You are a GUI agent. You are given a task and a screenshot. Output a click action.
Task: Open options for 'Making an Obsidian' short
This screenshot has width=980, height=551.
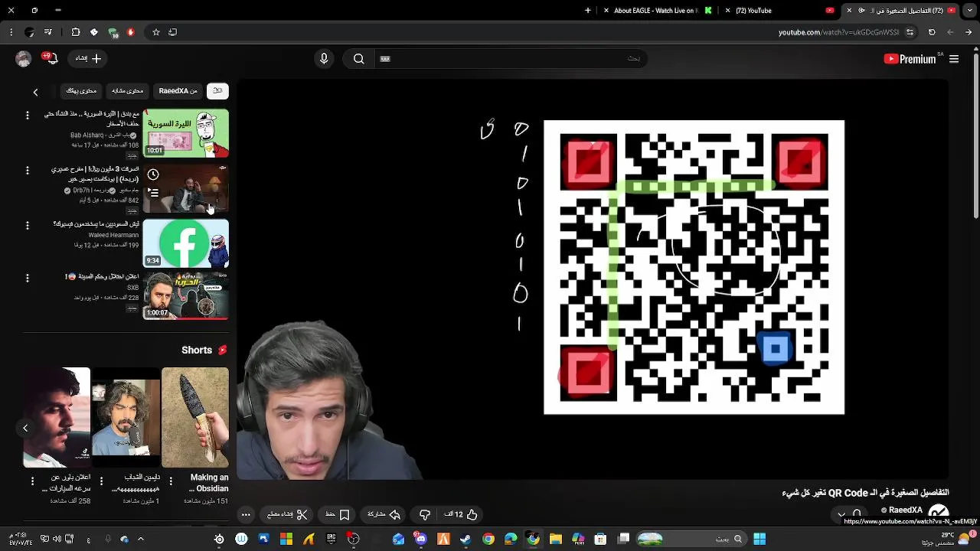pos(170,481)
